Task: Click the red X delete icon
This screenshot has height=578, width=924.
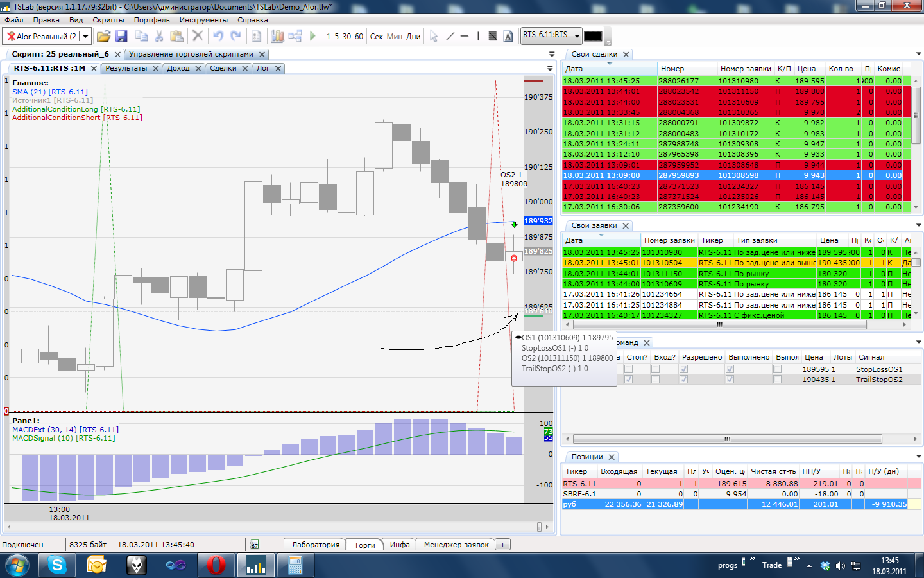Action: click(x=198, y=36)
